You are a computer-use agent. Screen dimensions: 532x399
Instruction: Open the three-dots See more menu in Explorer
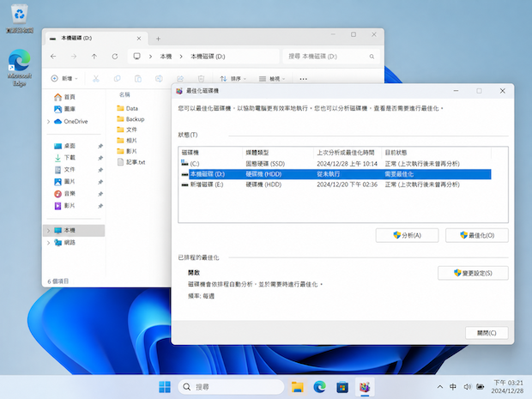(x=303, y=79)
